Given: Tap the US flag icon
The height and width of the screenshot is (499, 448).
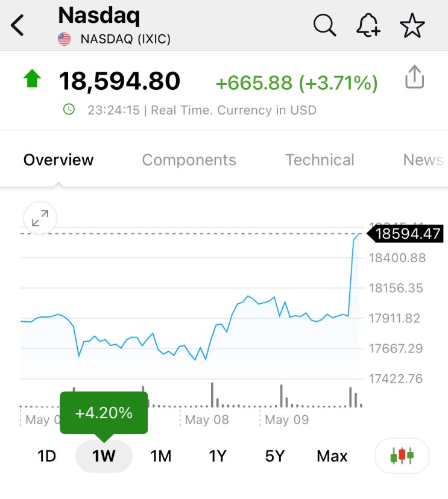Looking at the screenshot, I should 65,39.
